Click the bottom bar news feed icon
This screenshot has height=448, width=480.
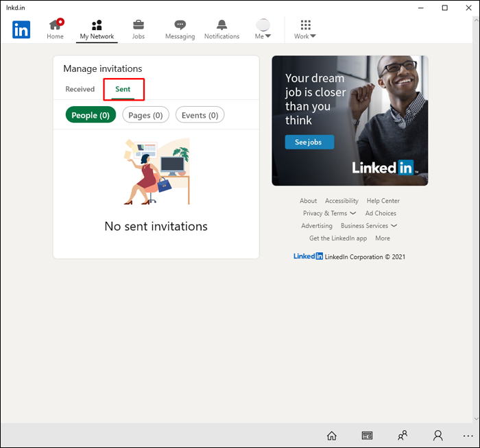[367, 435]
